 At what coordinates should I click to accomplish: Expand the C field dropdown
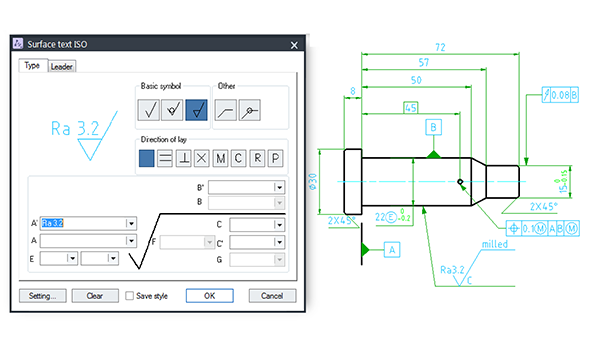pyautogui.click(x=280, y=225)
